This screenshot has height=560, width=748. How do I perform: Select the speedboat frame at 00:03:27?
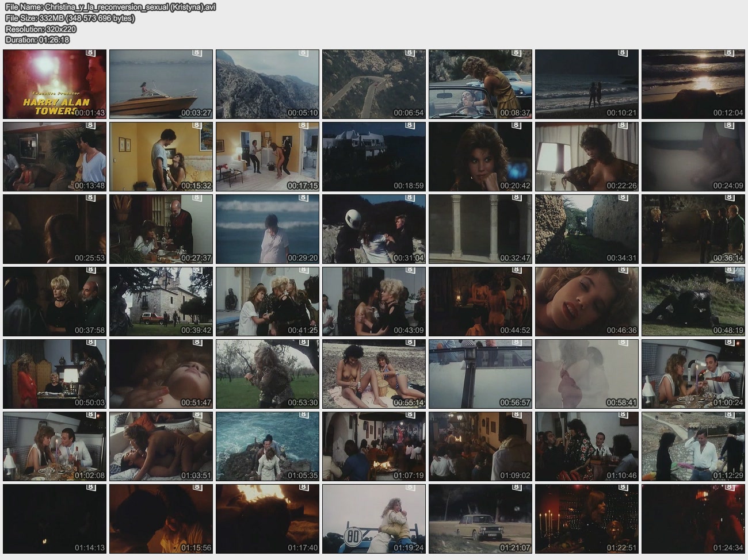tap(161, 84)
